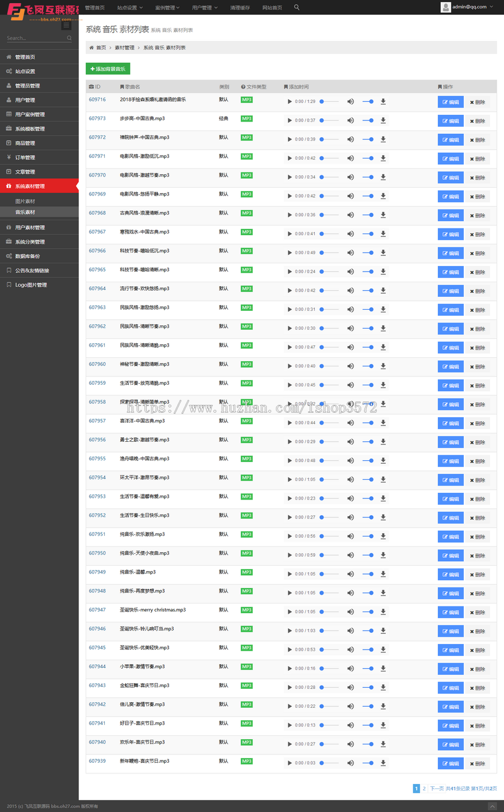Play audio for row 607972
The height and width of the screenshot is (812, 504).
pos(290,139)
